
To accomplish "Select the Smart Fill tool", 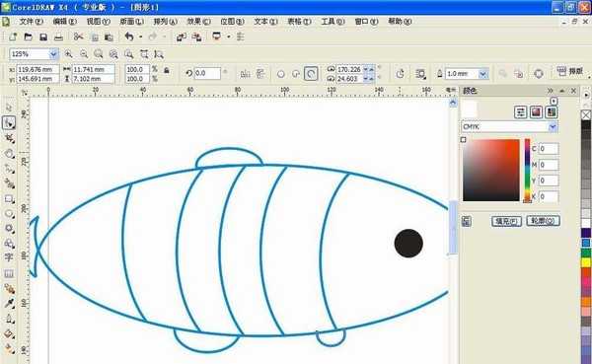I will tap(9, 183).
